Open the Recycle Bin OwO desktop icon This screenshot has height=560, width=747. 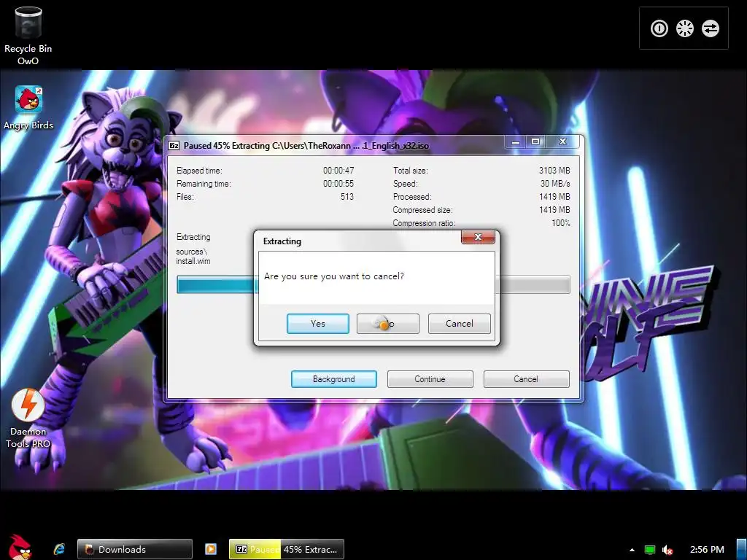[x=28, y=36]
